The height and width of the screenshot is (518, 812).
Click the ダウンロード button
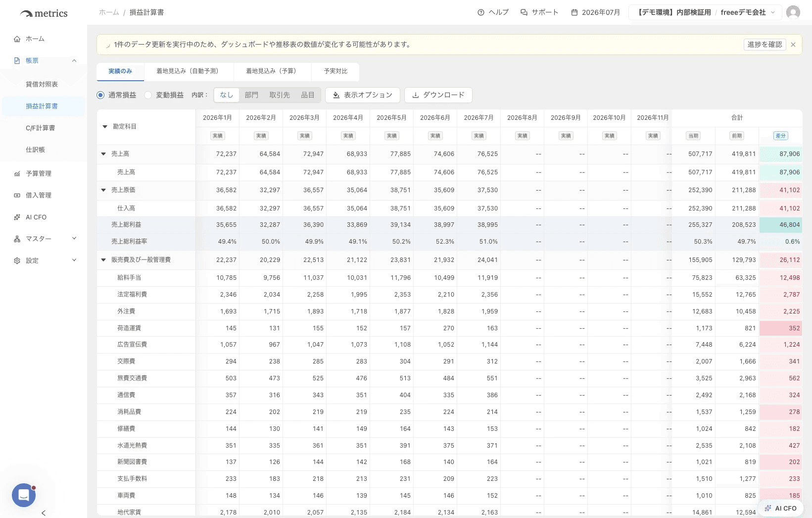(x=438, y=95)
